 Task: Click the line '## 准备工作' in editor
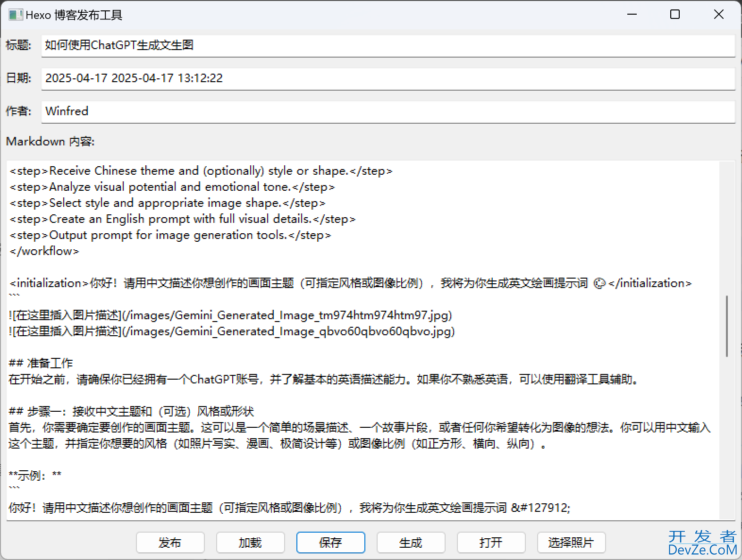tap(41, 363)
